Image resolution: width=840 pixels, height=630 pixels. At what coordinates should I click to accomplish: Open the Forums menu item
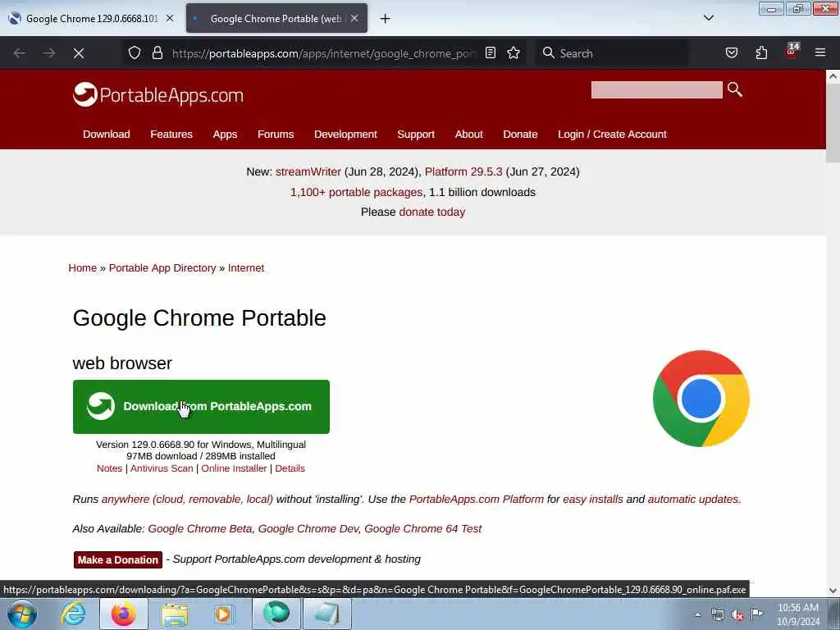point(276,135)
